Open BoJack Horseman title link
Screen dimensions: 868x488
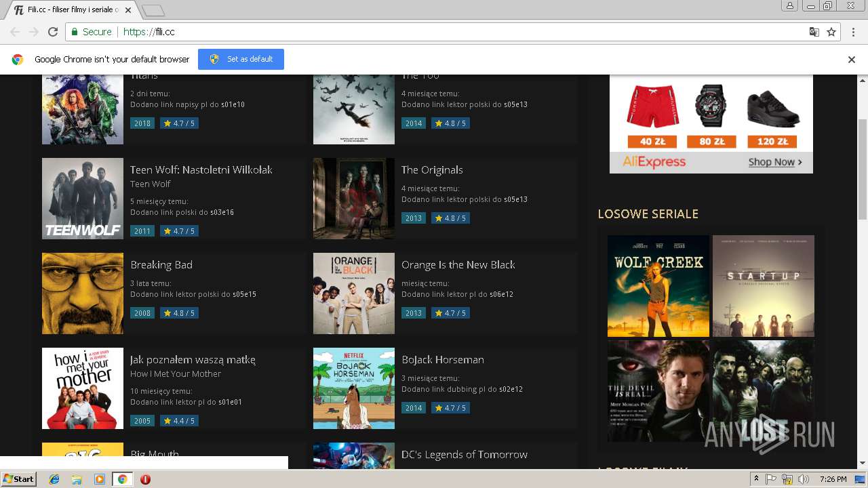point(443,359)
